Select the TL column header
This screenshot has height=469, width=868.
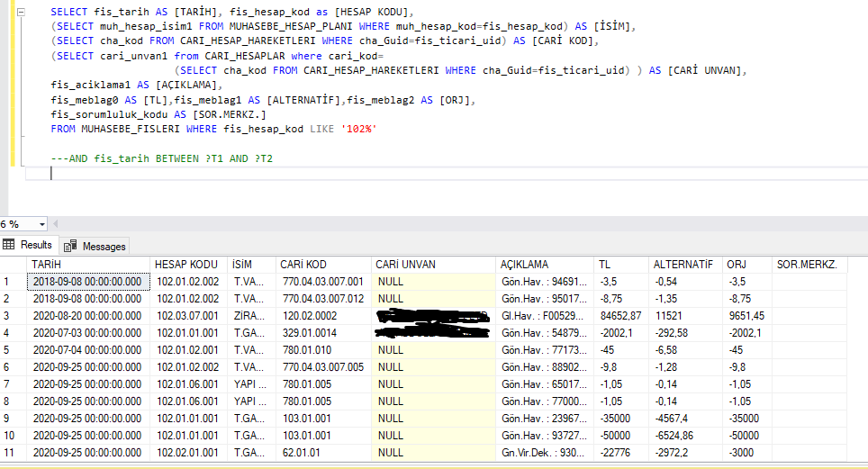tap(621, 265)
